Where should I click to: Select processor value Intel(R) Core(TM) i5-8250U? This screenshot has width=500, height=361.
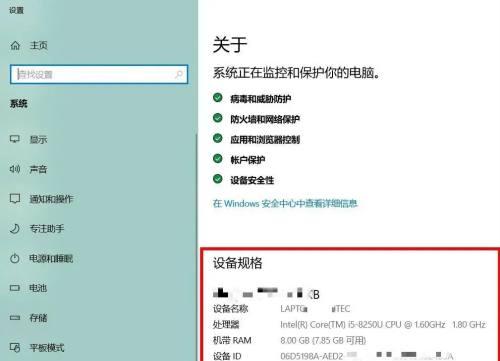click(383, 324)
